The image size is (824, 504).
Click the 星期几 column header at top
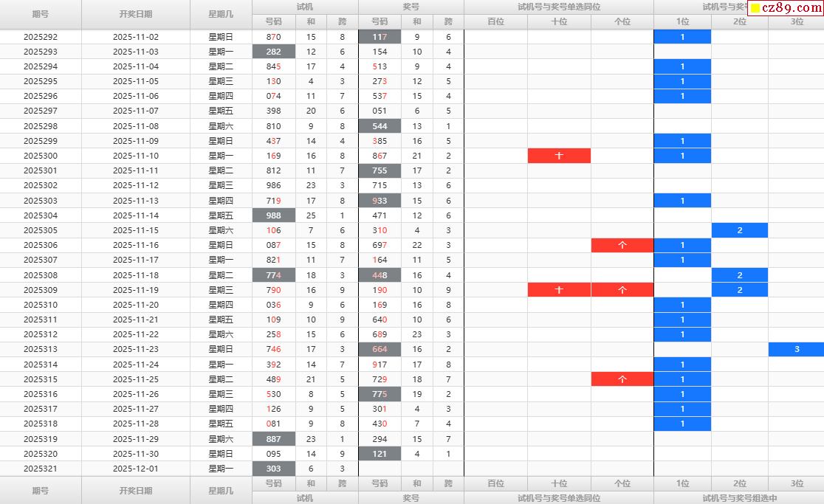[x=221, y=14]
